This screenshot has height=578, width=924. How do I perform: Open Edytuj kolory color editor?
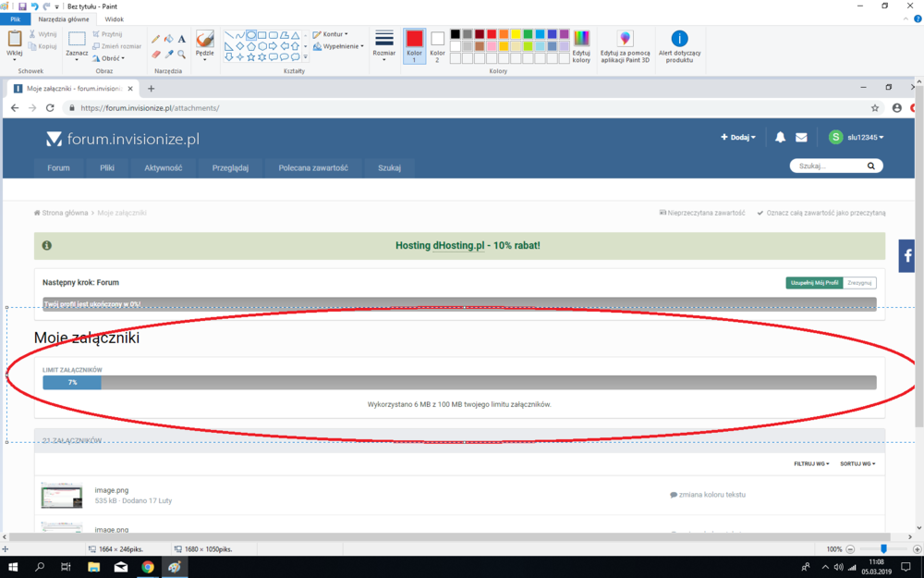581,45
